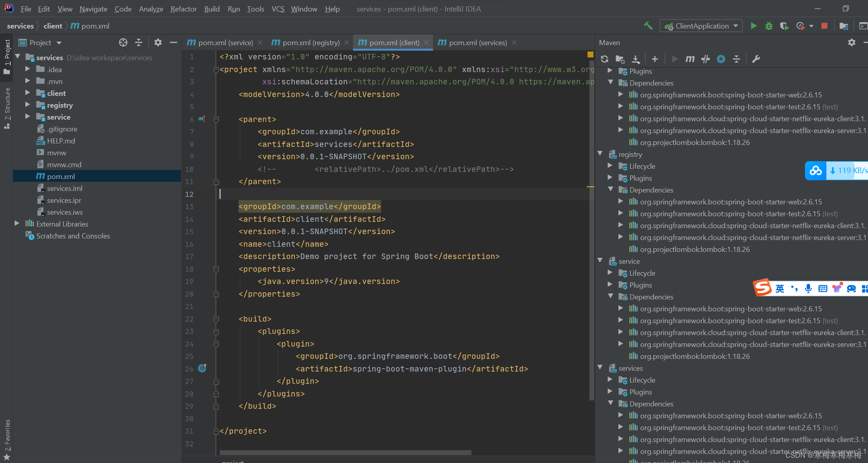
Task: Switch to the pom.xml (registry) tab
Action: pos(310,42)
